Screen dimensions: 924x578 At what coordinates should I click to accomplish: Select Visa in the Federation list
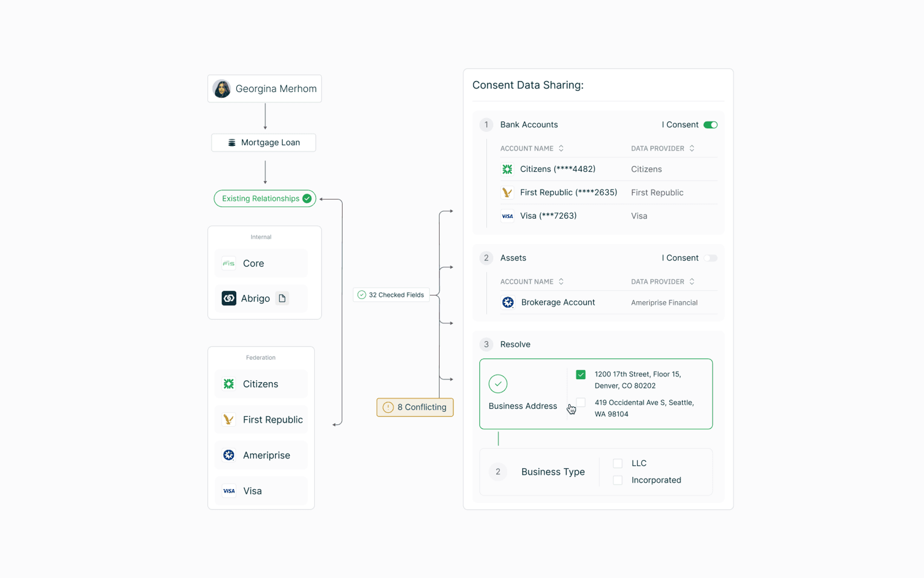point(261,491)
